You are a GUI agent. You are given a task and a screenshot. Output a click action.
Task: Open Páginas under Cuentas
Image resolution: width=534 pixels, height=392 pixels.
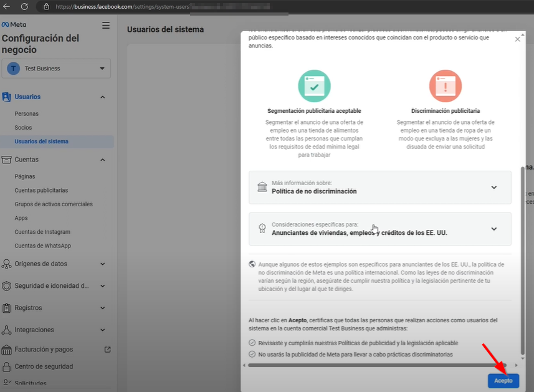(25, 176)
